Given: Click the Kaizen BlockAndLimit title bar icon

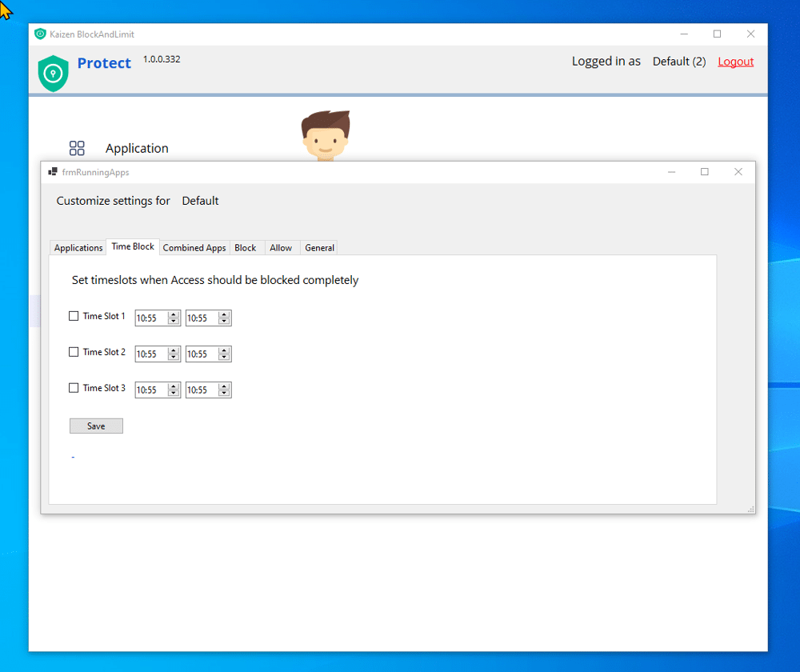Looking at the screenshot, I should click(40, 34).
